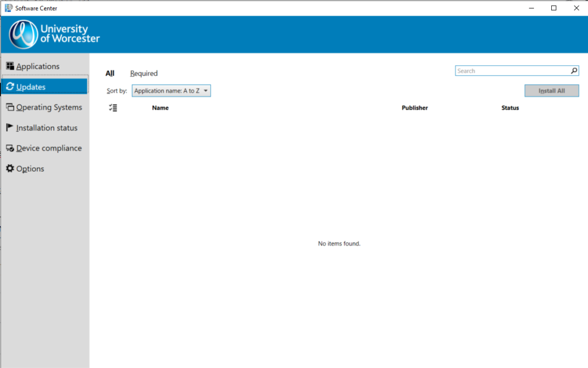
Task: Sort by the Status column header
Action: (510, 108)
